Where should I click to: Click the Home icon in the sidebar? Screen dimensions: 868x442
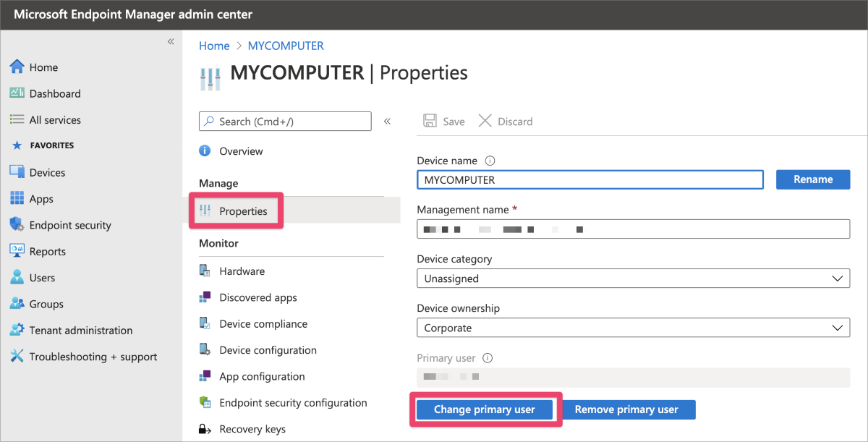pyautogui.click(x=17, y=67)
